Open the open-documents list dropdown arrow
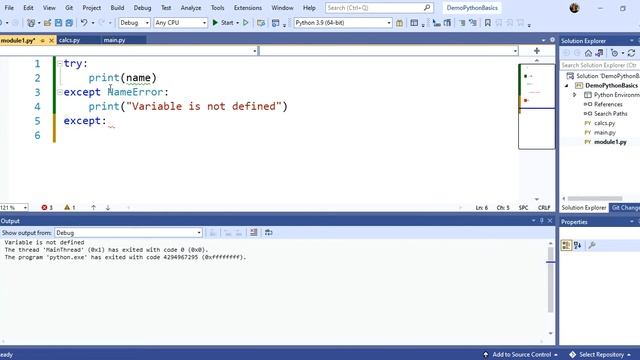 (x=543, y=40)
